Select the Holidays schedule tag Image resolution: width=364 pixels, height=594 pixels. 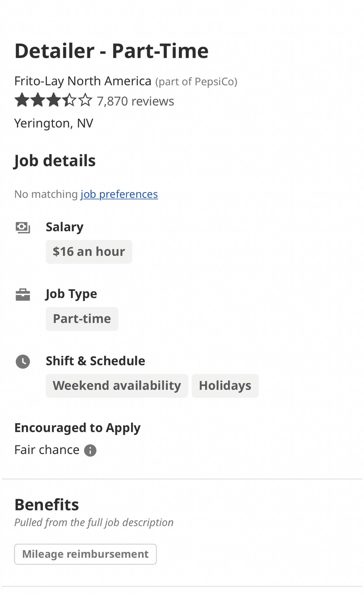pyautogui.click(x=225, y=386)
